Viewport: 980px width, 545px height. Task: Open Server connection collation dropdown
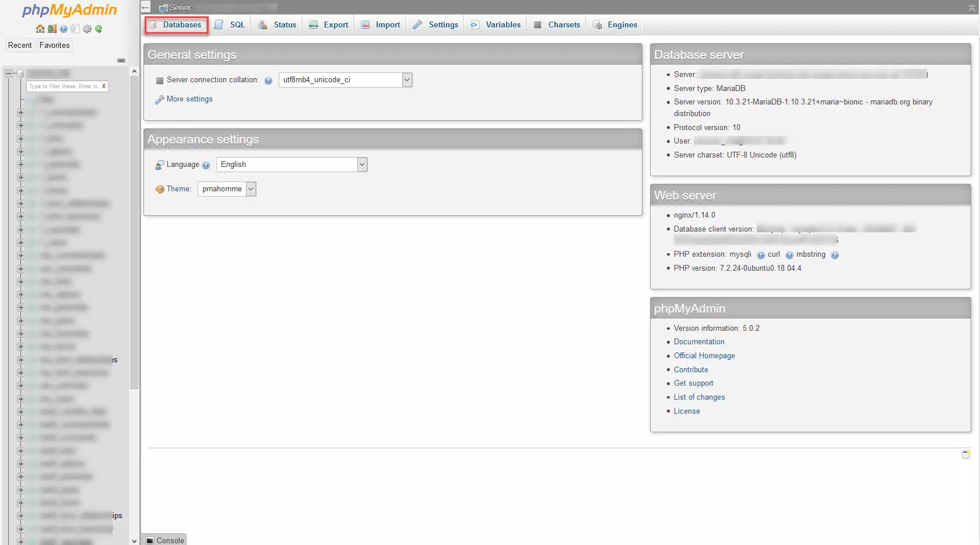tap(345, 80)
